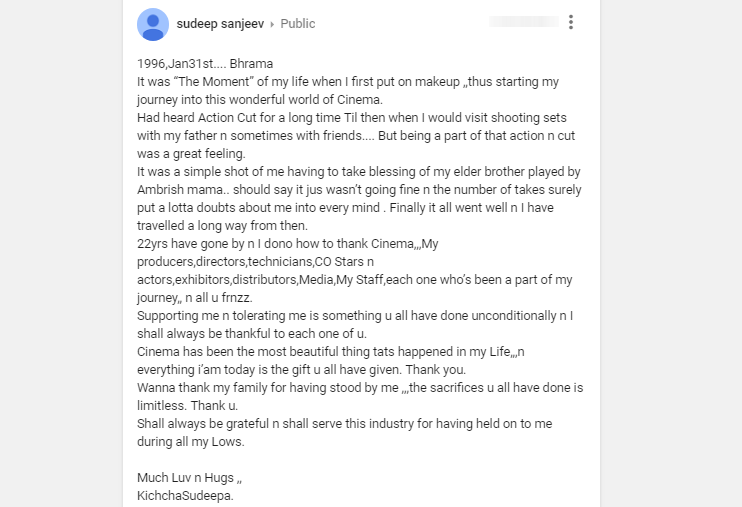Viewport: 742px width, 507px height.
Task: Click the line "producers,directors,technicians,CO Stars n"
Action: pos(256,261)
